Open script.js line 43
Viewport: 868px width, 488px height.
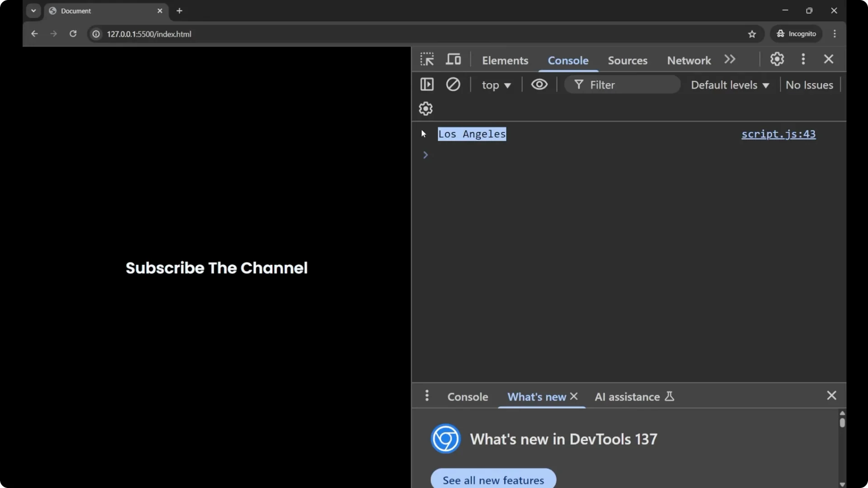click(x=778, y=134)
